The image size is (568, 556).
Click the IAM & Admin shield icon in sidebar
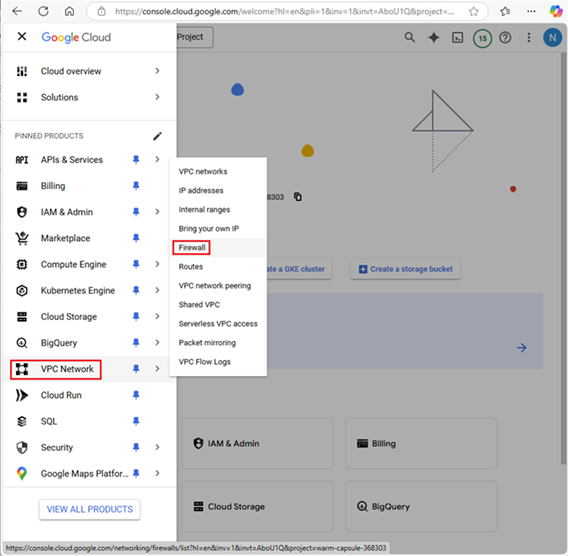pos(22,212)
